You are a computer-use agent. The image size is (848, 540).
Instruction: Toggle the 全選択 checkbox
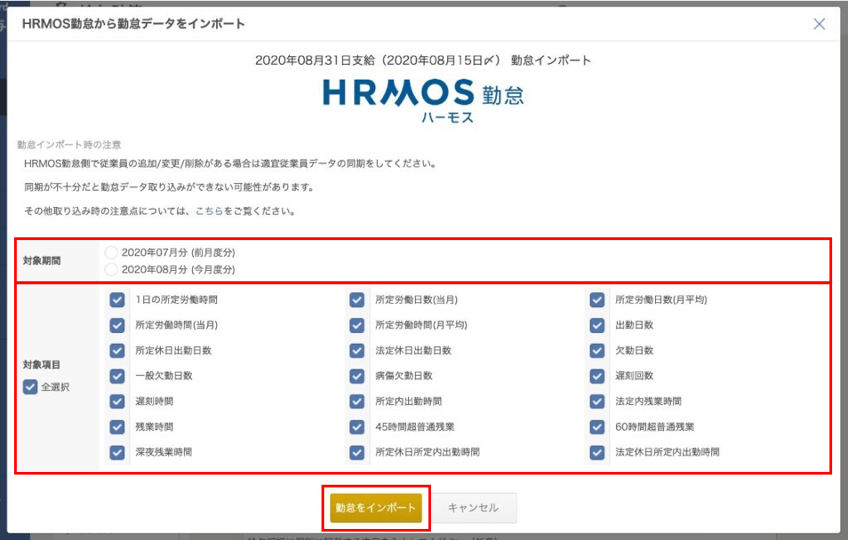click(30, 386)
